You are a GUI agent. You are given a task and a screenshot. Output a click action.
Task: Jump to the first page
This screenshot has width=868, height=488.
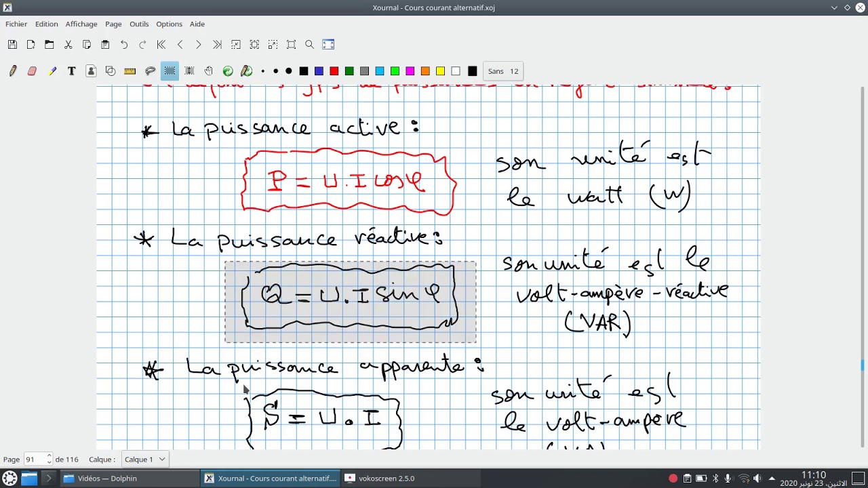161,45
